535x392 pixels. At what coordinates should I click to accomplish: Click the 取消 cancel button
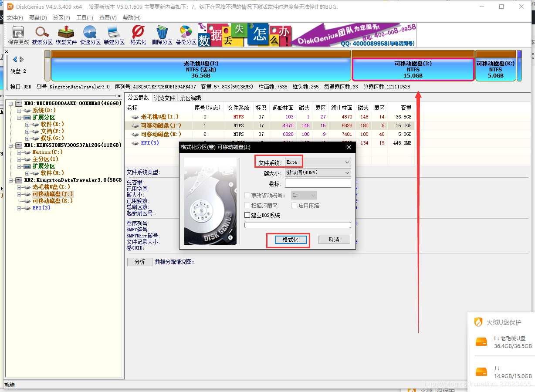(334, 240)
